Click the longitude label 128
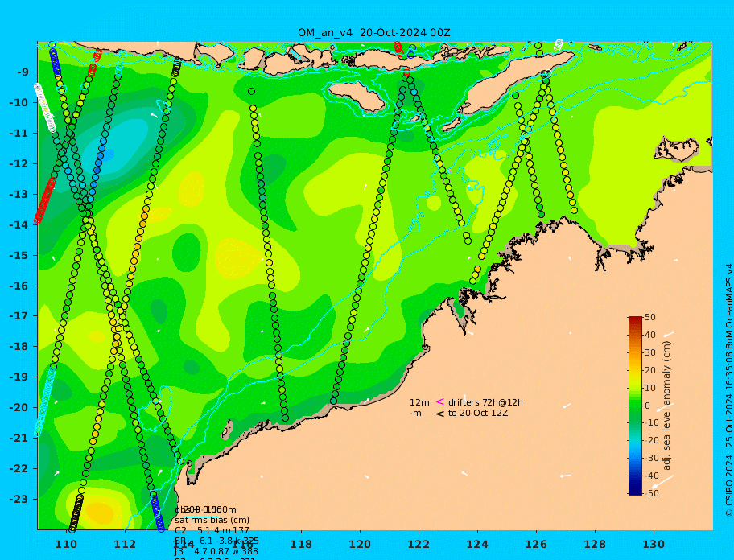Screen dimensions: 734x560 [x=595, y=545]
